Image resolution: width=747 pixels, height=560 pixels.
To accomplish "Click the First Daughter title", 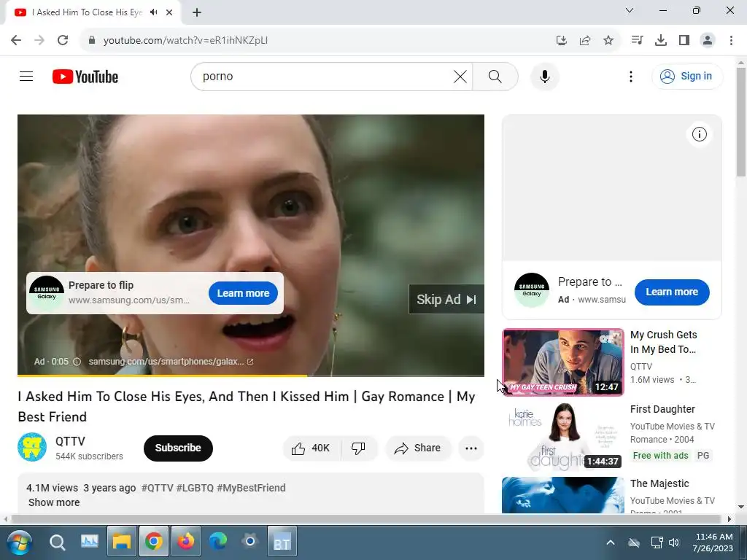I will pyautogui.click(x=662, y=409).
